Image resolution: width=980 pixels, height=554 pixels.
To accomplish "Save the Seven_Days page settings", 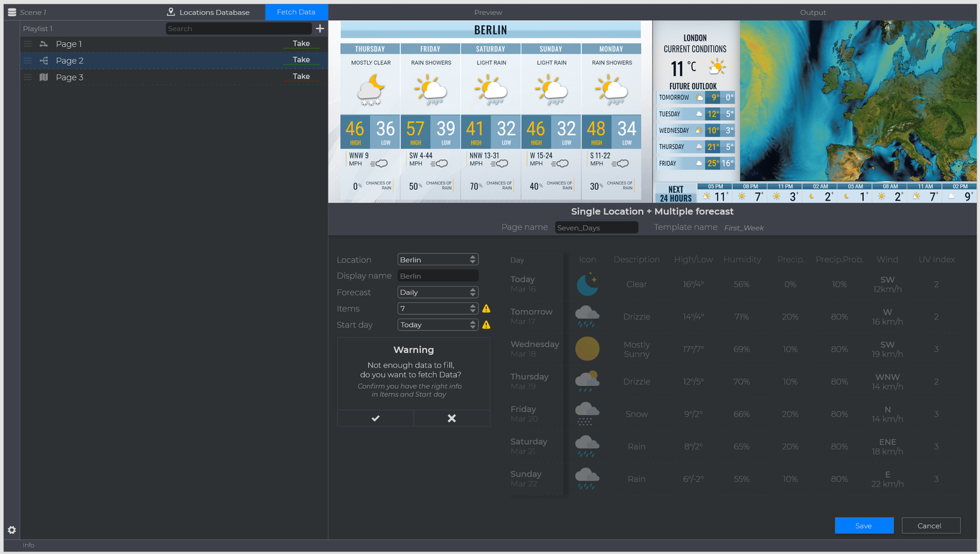I will pyautogui.click(x=863, y=525).
